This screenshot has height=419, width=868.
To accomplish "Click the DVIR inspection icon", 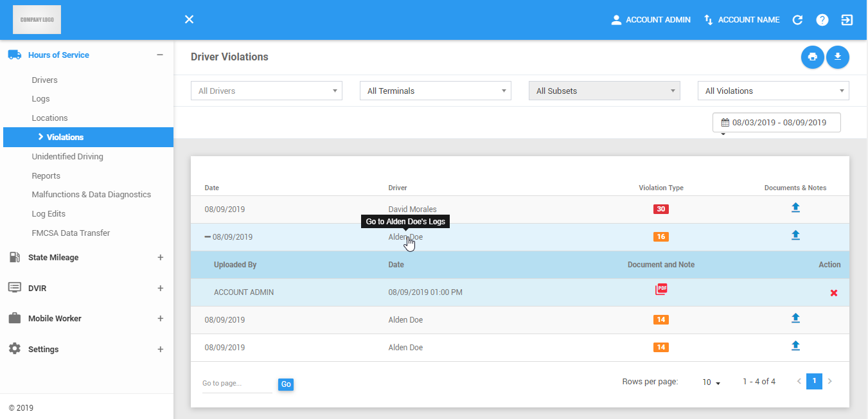I will pyautogui.click(x=15, y=287).
